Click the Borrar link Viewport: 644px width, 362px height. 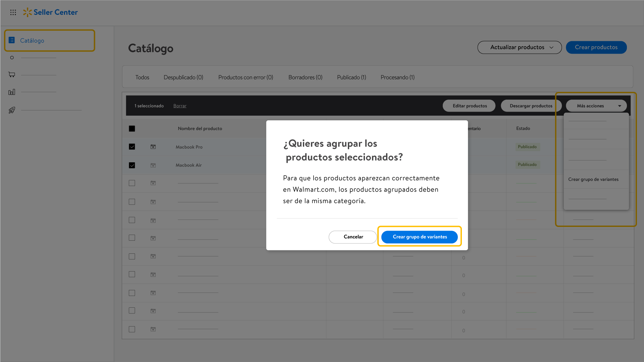coord(180,106)
